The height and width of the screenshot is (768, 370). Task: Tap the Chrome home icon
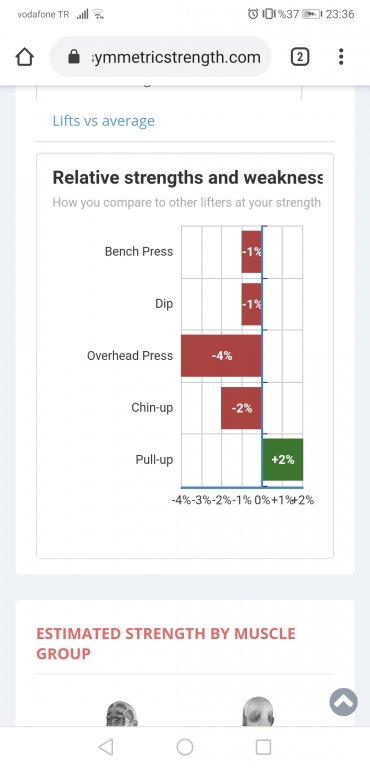click(x=25, y=57)
